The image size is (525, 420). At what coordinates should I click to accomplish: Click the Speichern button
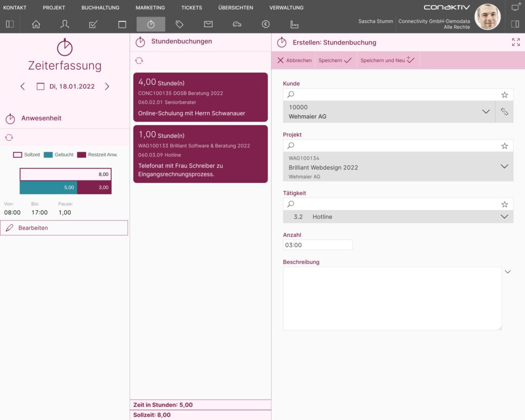tap(335, 61)
